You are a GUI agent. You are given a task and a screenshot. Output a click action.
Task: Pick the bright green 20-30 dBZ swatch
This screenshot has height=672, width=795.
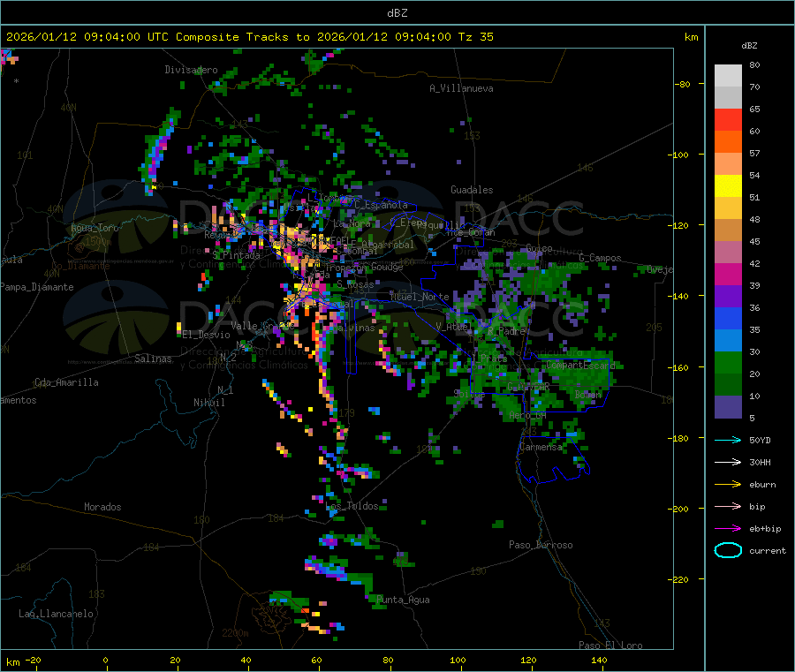coord(728,363)
